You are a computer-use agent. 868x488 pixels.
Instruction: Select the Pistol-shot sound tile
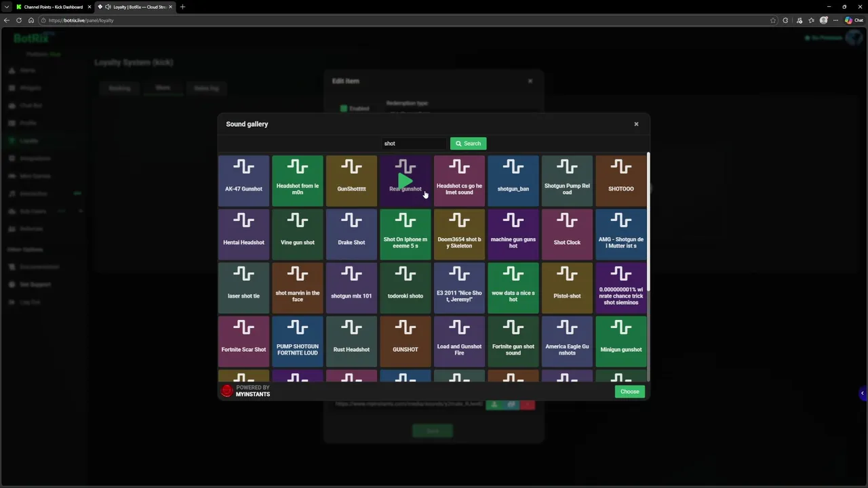(567, 288)
